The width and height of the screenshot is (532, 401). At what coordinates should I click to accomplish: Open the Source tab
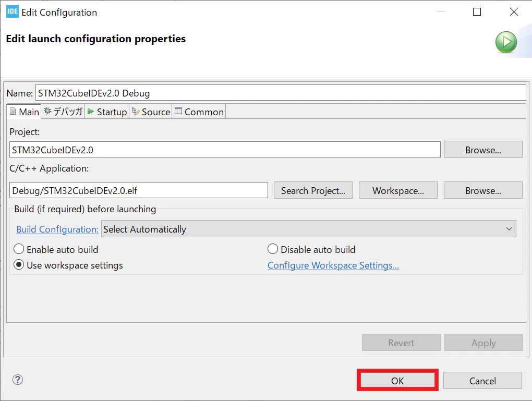[x=151, y=112]
